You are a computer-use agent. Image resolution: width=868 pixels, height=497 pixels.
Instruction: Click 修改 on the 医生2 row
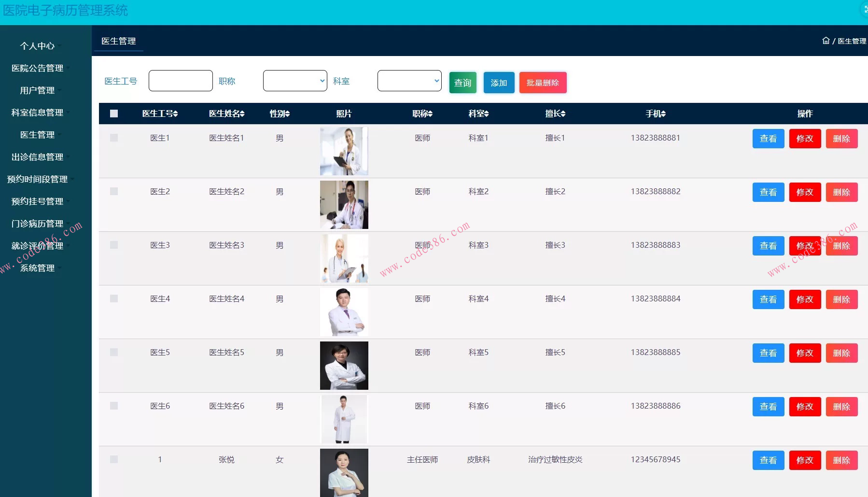[x=805, y=192]
